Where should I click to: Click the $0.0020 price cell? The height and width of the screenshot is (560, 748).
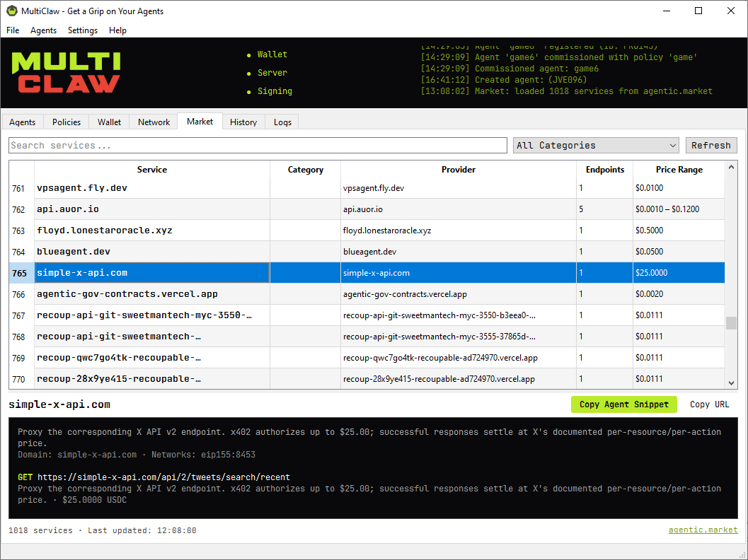click(x=679, y=294)
